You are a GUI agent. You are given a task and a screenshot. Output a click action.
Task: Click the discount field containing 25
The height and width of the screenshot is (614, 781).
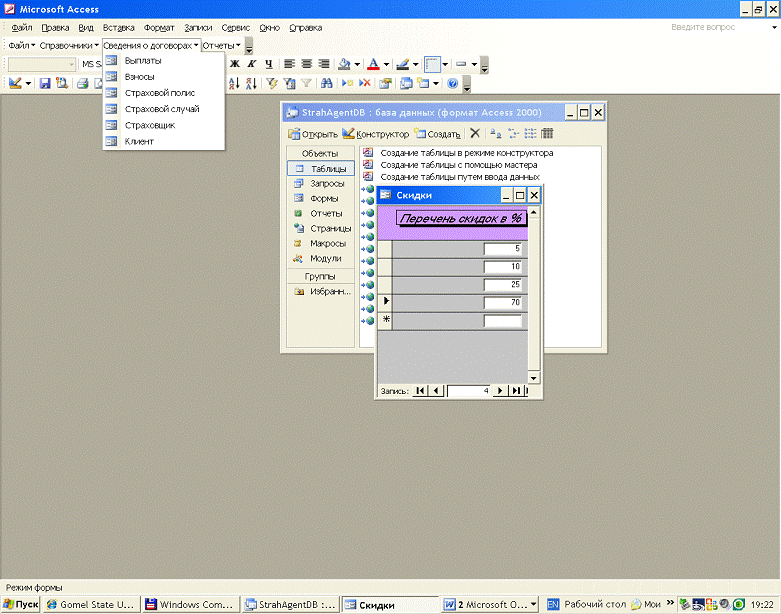click(x=503, y=285)
